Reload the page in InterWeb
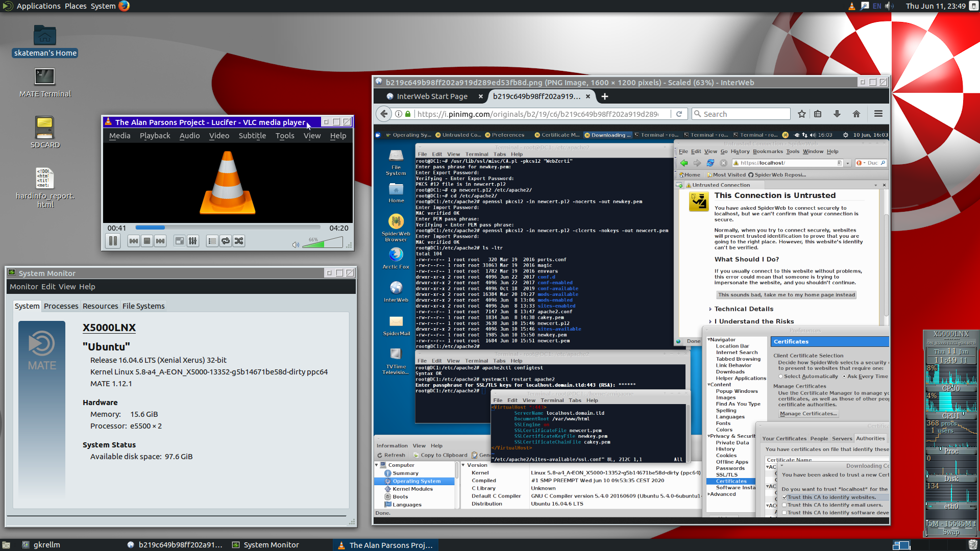Viewport: 980px width, 551px height. tap(679, 114)
